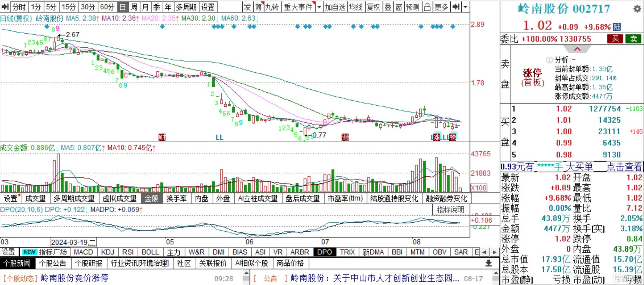Select 季 quarterly chart period
The image size is (644, 285).
click(157, 7)
